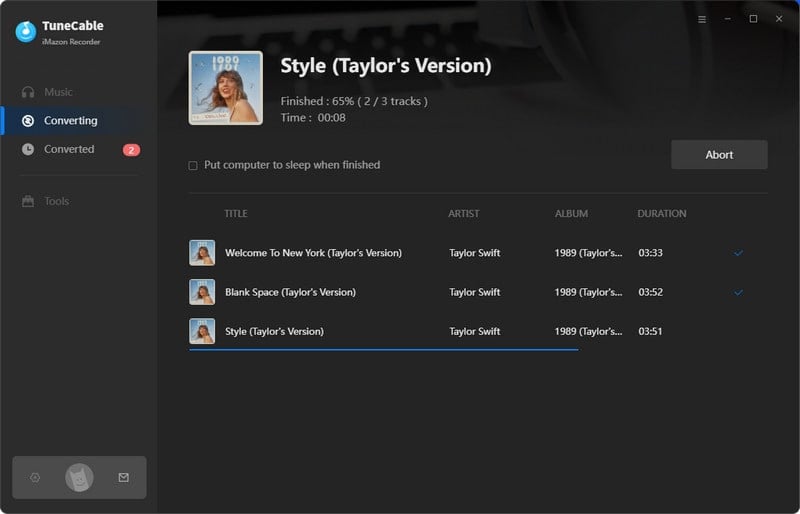Image resolution: width=800 pixels, height=514 pixels.
Task: Select Style (Taylor's Version) row title
Action: click(x=274, y=331)
